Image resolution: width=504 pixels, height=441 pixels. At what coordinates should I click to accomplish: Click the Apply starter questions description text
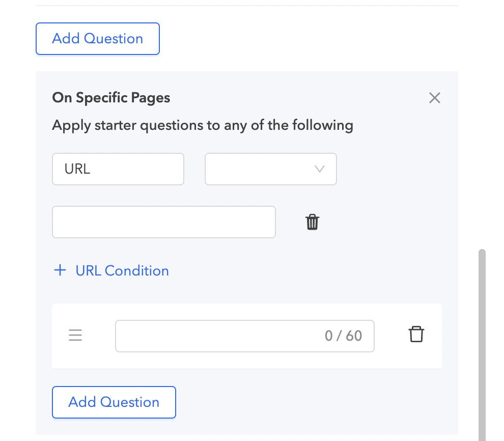point(202,125)
